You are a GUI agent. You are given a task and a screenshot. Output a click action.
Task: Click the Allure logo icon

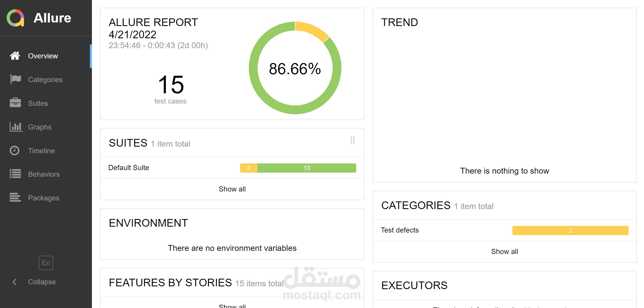click(15, 18)
